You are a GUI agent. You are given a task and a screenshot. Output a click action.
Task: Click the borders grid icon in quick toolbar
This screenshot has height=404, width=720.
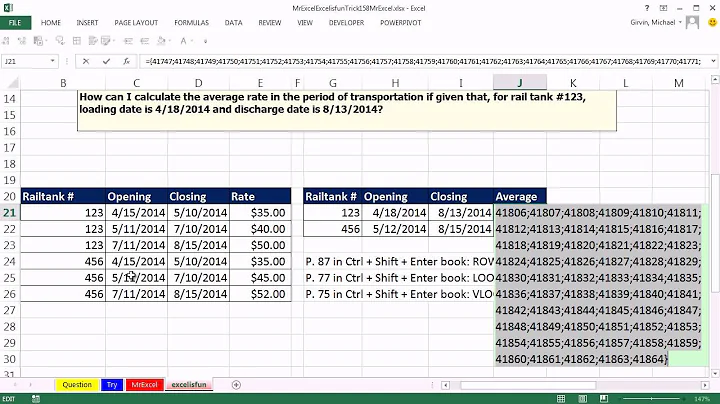click(x=77, y=41)
